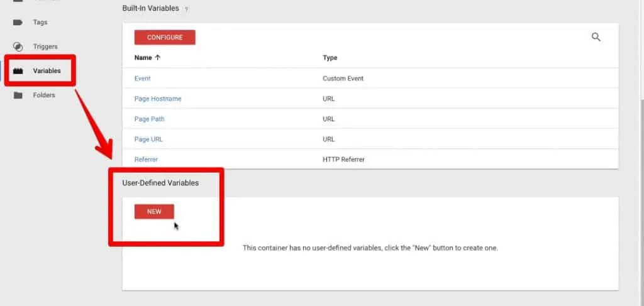
Task: Click the URL type in Page URL row
Action: tap(328, 139)
